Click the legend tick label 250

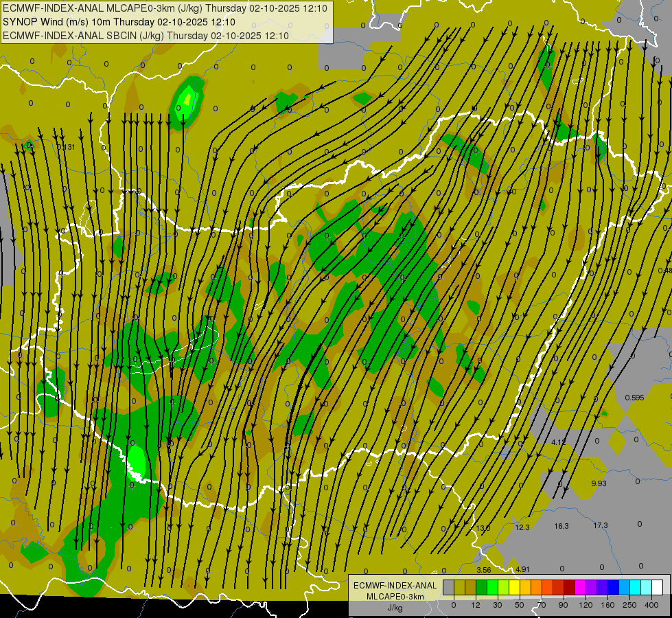point(629,605)
